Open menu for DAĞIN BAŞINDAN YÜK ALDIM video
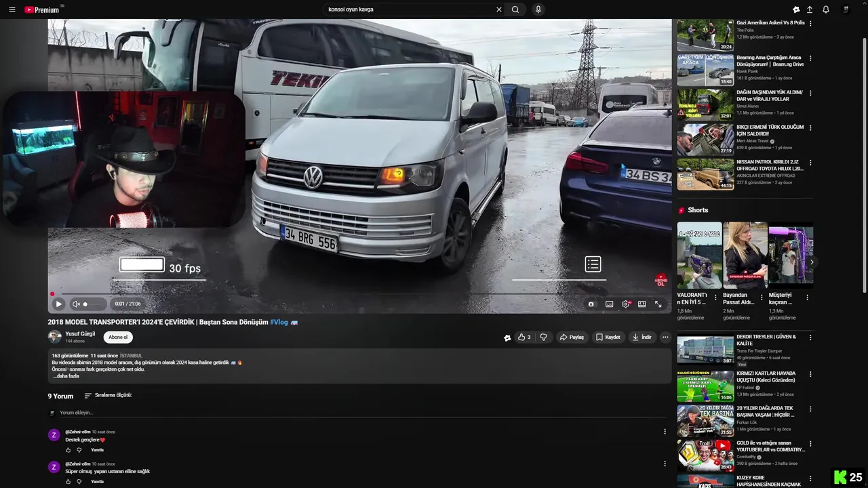 click(810, 93)
